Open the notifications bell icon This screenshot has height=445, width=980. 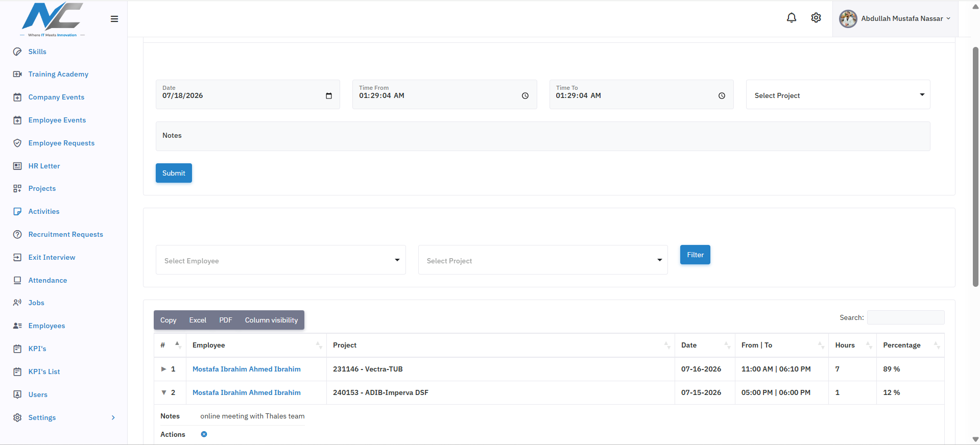pyautogui.click(x=791, y=18)
